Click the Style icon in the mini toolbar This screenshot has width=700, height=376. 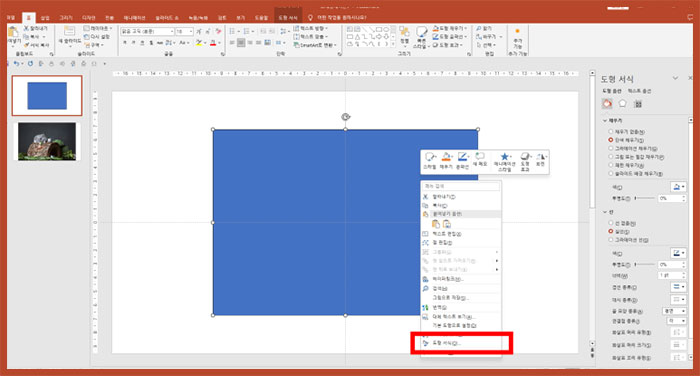click(430, 157)
